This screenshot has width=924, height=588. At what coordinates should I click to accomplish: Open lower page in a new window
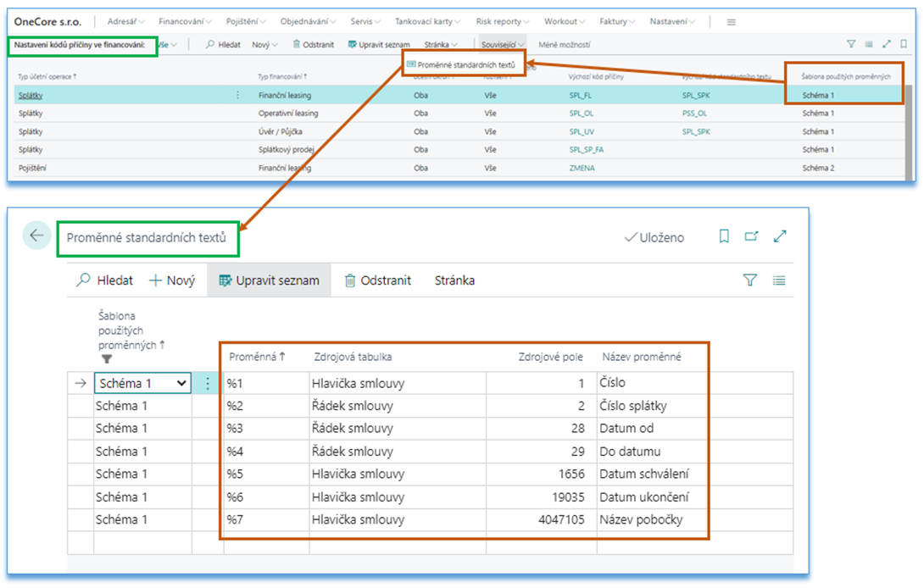tap(751, 237)
